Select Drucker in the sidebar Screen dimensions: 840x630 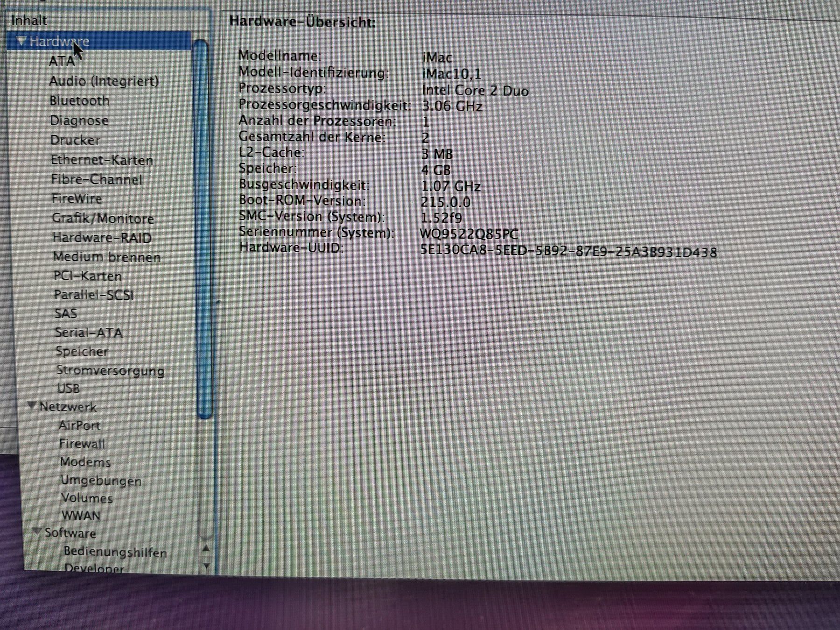[75, 140]
